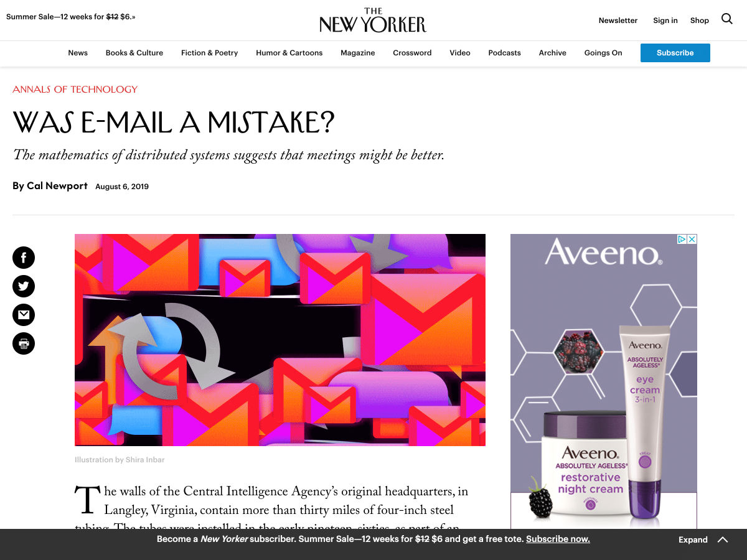747x560 pixels.
Task: Open the Magazine menu item
Action: [358, 53]
